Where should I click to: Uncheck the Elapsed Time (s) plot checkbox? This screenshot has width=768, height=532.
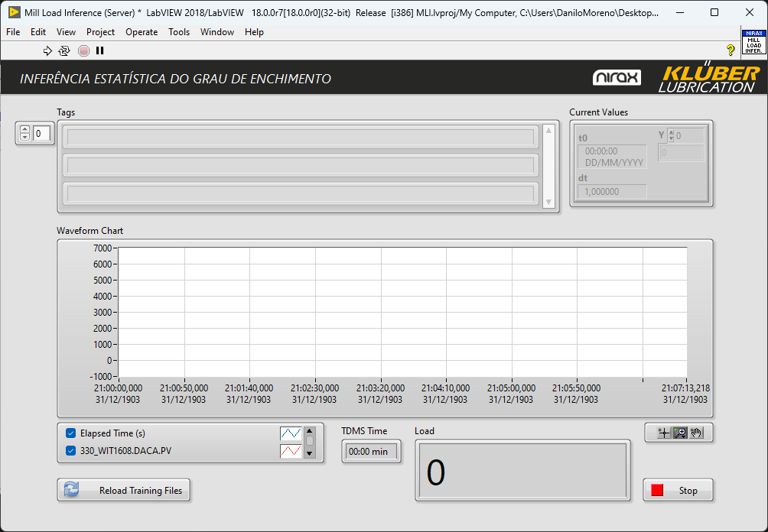[x=71, y=433]
